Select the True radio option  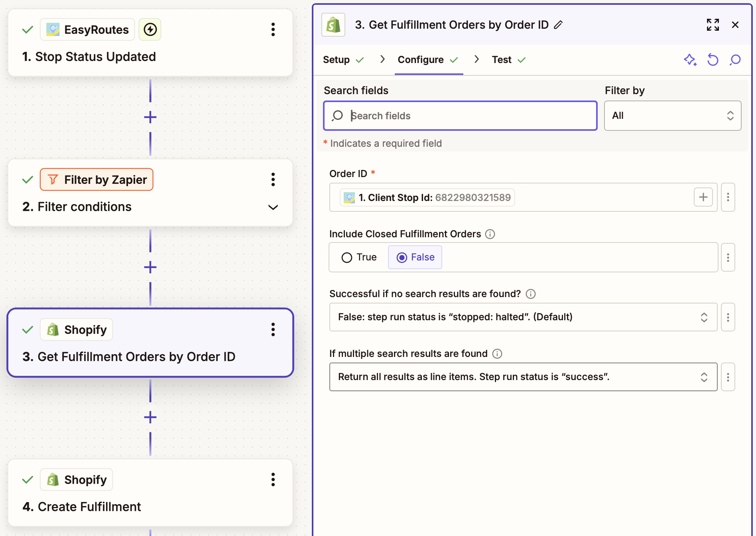[x=347, y=258]
